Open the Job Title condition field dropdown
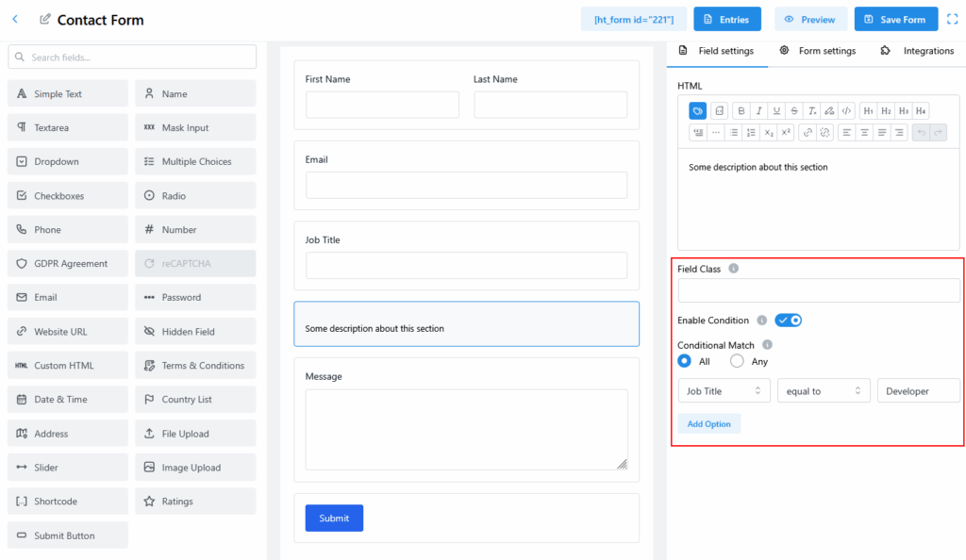The image size is (966, 560). coord(724,390)
